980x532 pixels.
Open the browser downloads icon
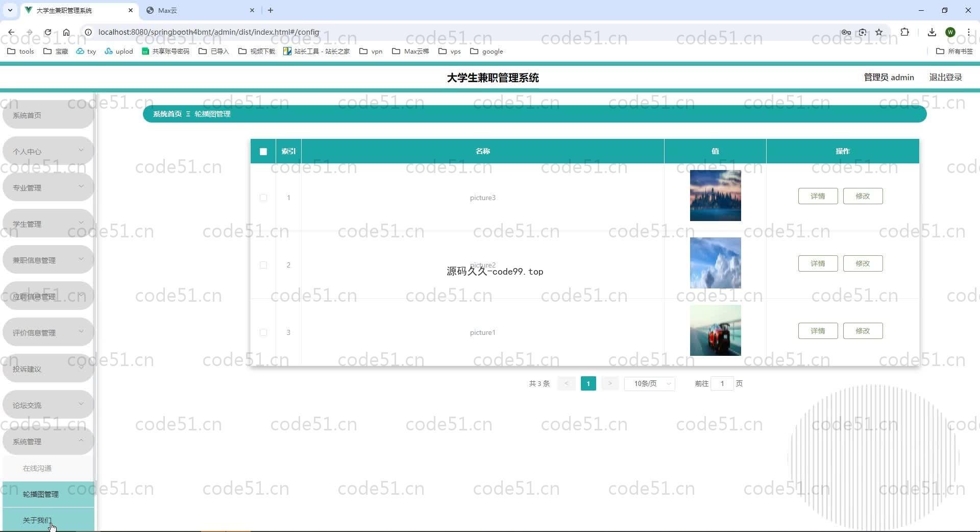pos(932,32)
